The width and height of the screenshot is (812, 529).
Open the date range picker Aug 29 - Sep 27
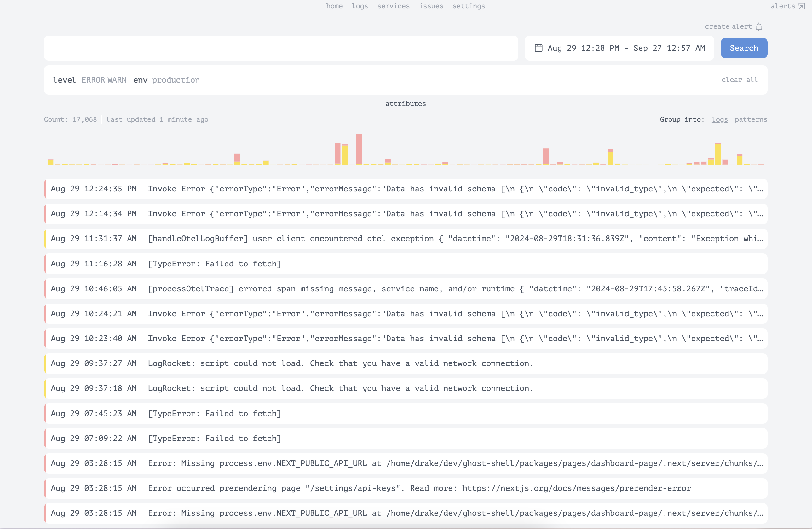pyautogui.click(x=626, y=48)
